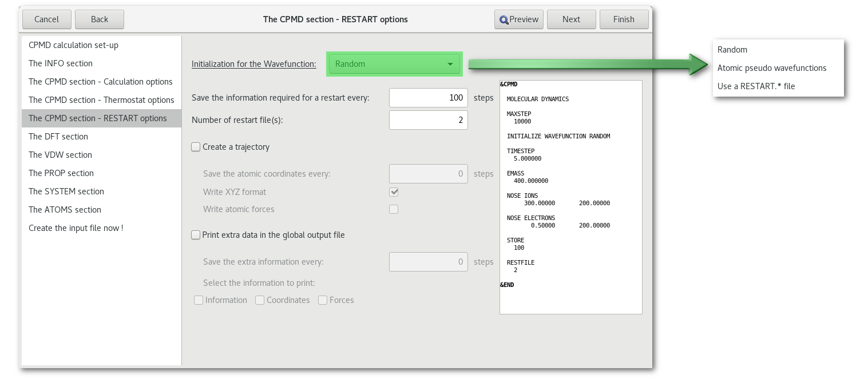
Task: Click the Preview button with magnifier icon
Action: tap(518, 19)
